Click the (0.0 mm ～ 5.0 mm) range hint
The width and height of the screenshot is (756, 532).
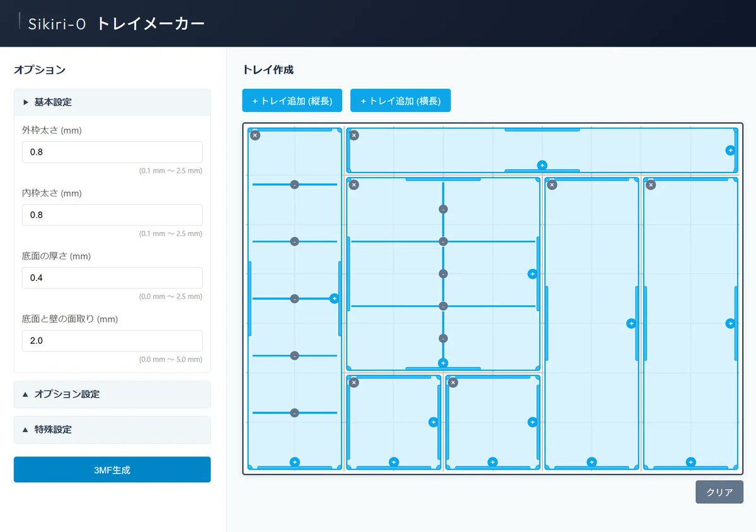[x=171, y=359]
